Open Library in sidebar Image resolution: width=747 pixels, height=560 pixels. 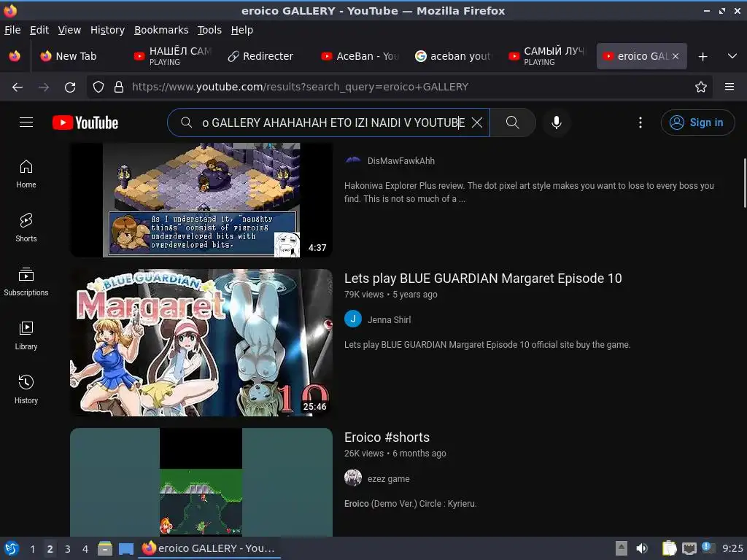26,335
